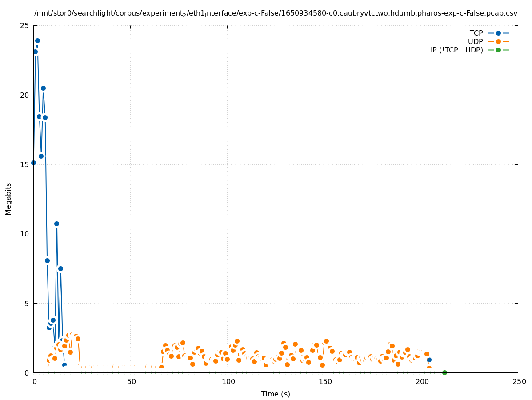
Task: Select the TCP legend label
Action: point(476,33)
